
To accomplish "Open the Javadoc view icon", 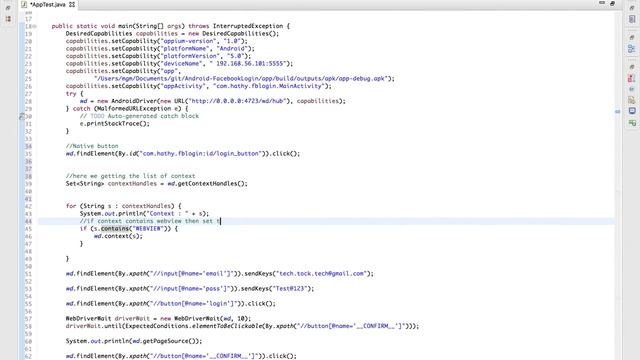I will click(x=632, y=89).
